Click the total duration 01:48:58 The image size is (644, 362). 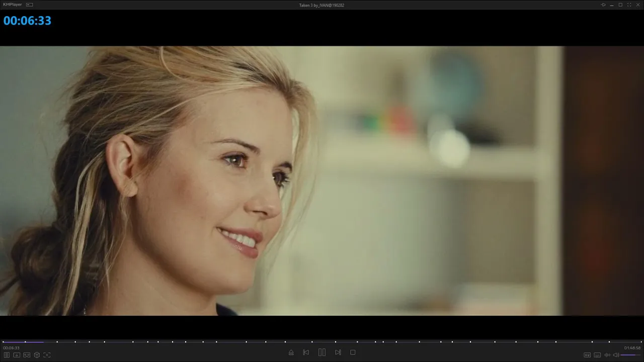click(x=632, y=348)
